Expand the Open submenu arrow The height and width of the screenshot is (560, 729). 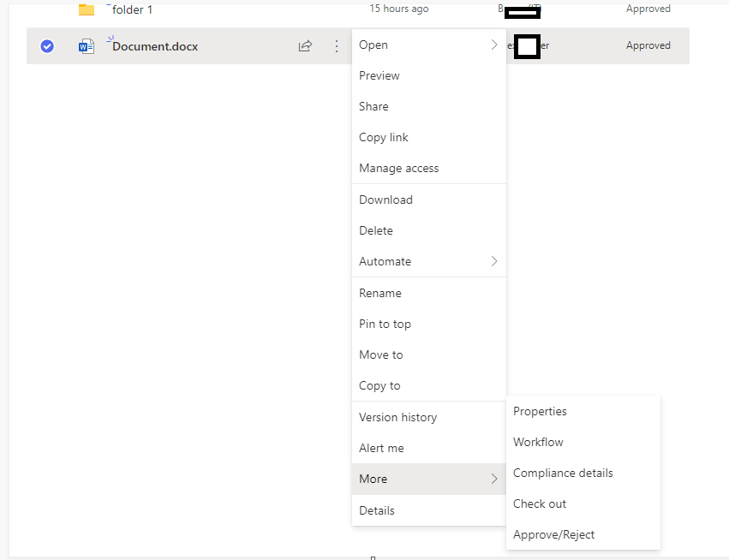pyautogui.click(x=493, y=45)
